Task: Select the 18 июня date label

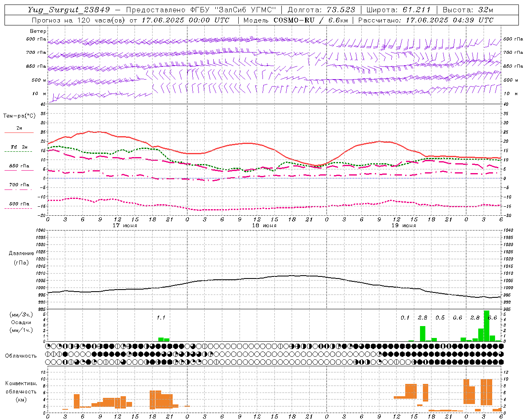Action: (x=264, y=226)
